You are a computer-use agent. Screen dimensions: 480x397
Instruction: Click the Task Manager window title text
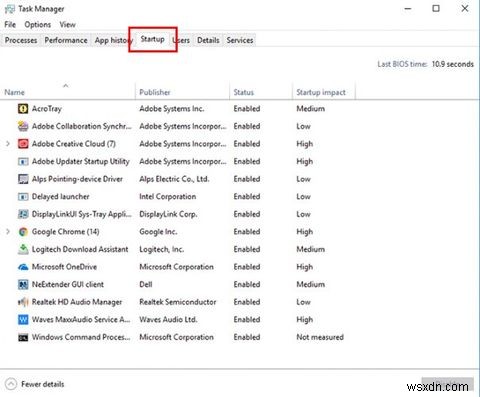coord(41,9)
